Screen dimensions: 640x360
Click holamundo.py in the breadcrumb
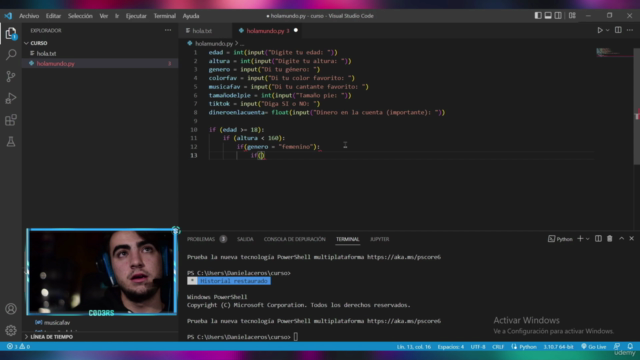click(x=213, y=43)
